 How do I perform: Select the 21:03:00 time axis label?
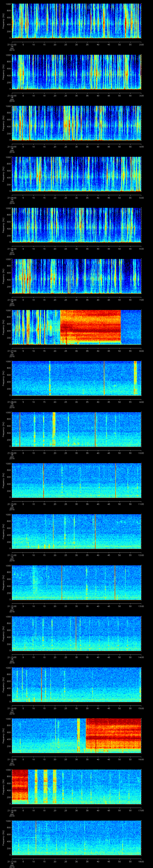click(12, 147)
